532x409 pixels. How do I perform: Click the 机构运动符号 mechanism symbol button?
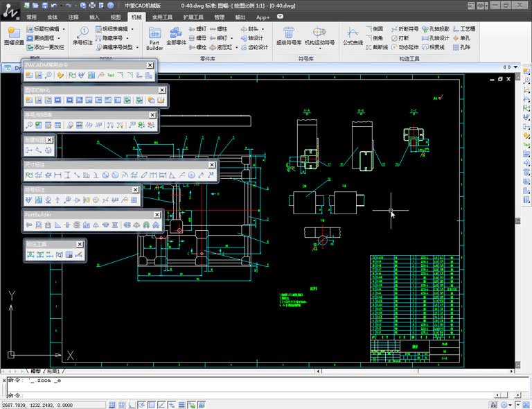(319, 36)
